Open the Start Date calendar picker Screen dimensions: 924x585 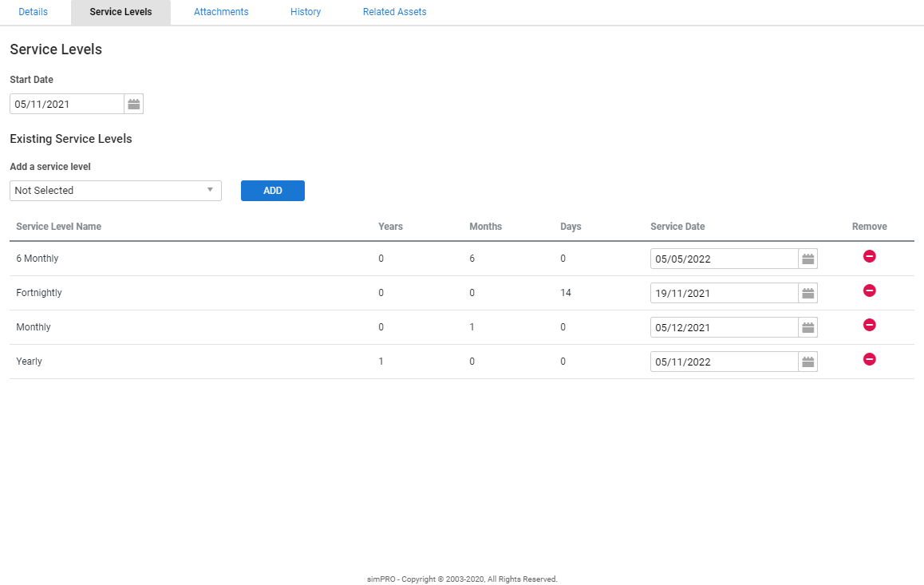click(134, 104)
